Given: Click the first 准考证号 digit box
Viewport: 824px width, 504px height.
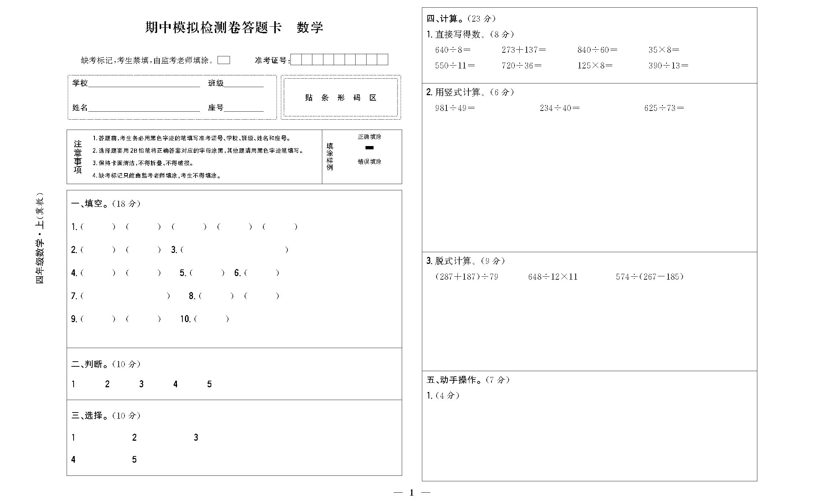Looking at the screenshot, I should pyautogui.click(x=296, y=60).
